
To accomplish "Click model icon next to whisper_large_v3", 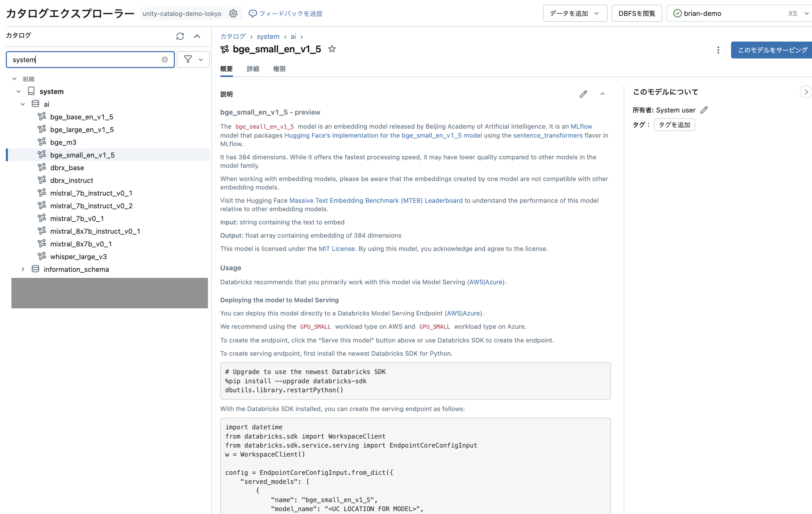I will pyautogui.click(x=42, y=256).
